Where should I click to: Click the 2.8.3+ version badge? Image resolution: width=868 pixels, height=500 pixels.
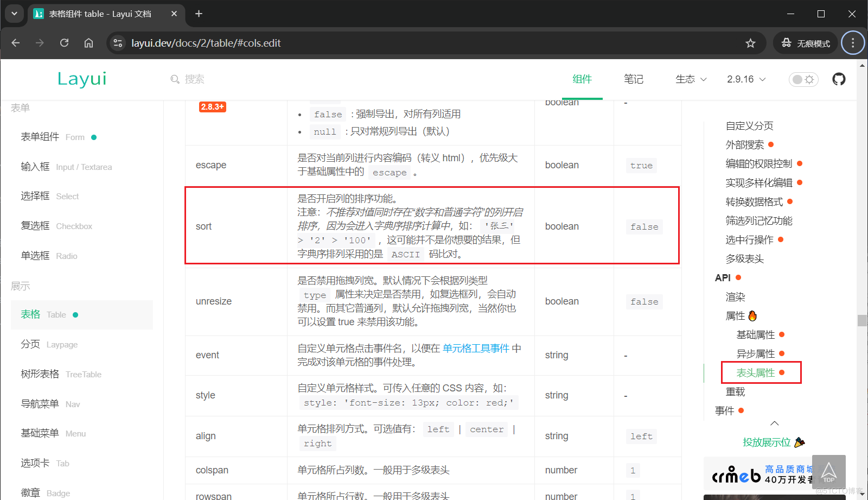click(x=212, y=107)
